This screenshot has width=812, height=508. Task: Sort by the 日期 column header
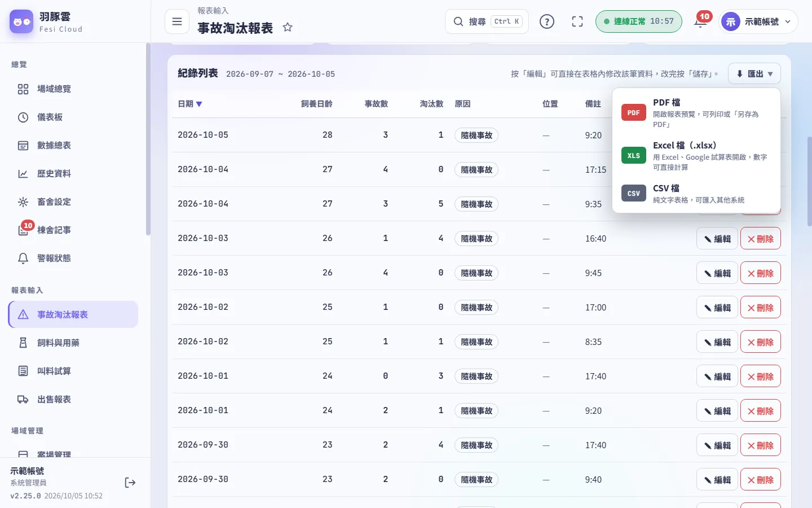[190, 104]
